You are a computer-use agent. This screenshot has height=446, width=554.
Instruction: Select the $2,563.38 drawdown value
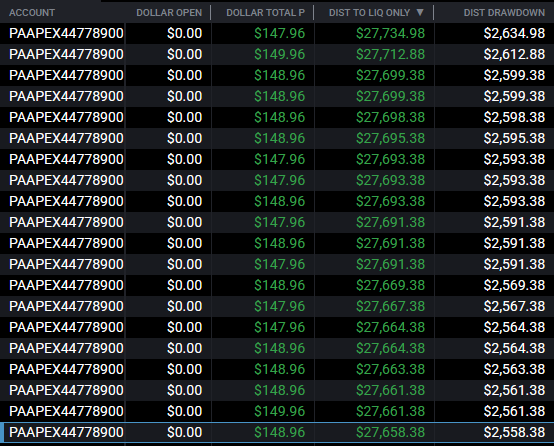[514, 369]
